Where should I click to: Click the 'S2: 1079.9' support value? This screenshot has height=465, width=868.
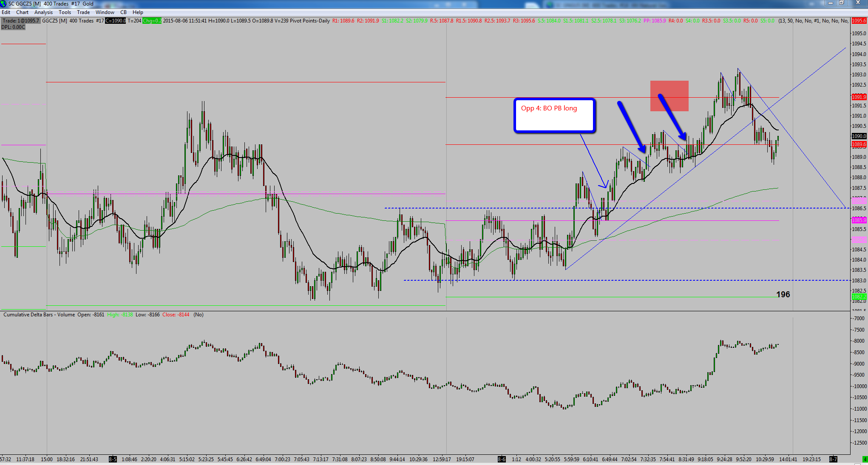coord(417,21)
